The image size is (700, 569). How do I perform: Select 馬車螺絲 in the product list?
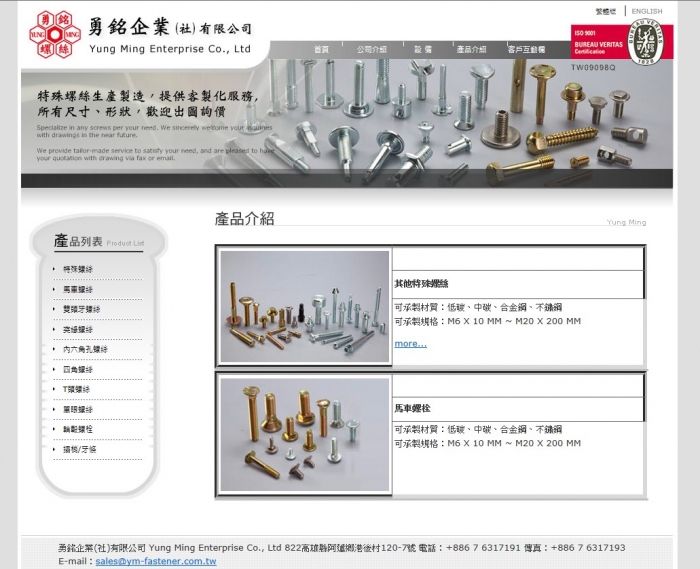pyautogui.click(x=78, y=289)
